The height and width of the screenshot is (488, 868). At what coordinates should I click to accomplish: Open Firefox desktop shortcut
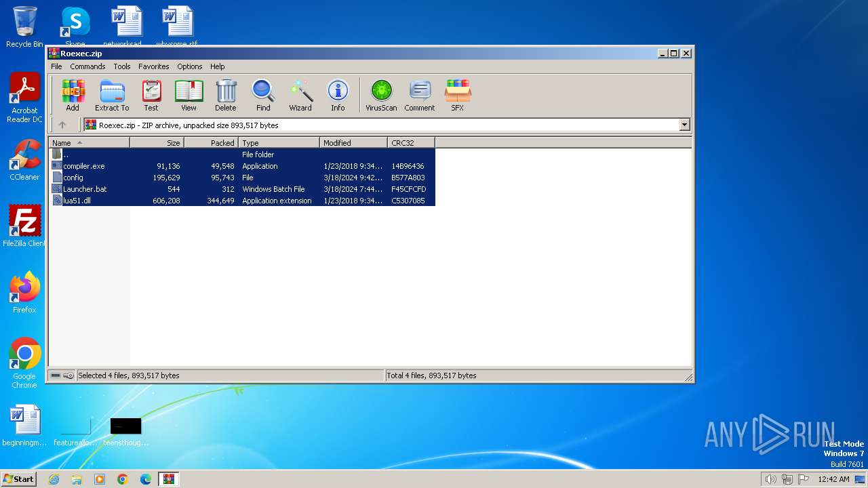[x=24, y=293]
